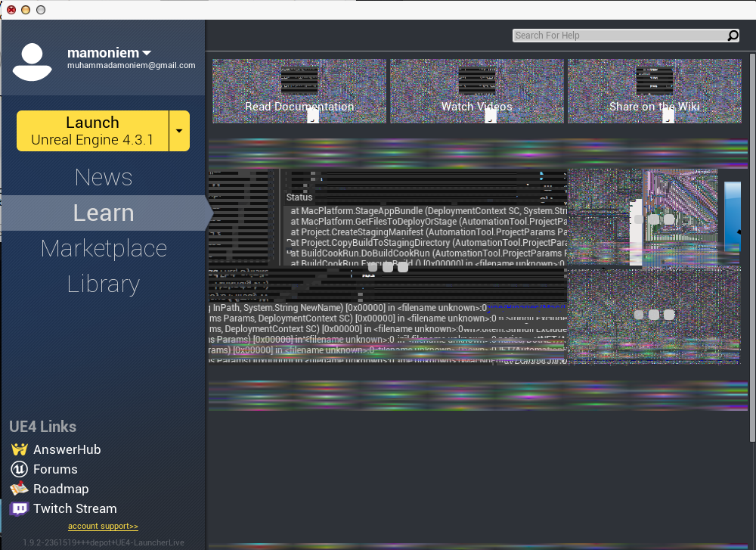
Task: Open the Read Documentation tile
Action: point(299,91)
